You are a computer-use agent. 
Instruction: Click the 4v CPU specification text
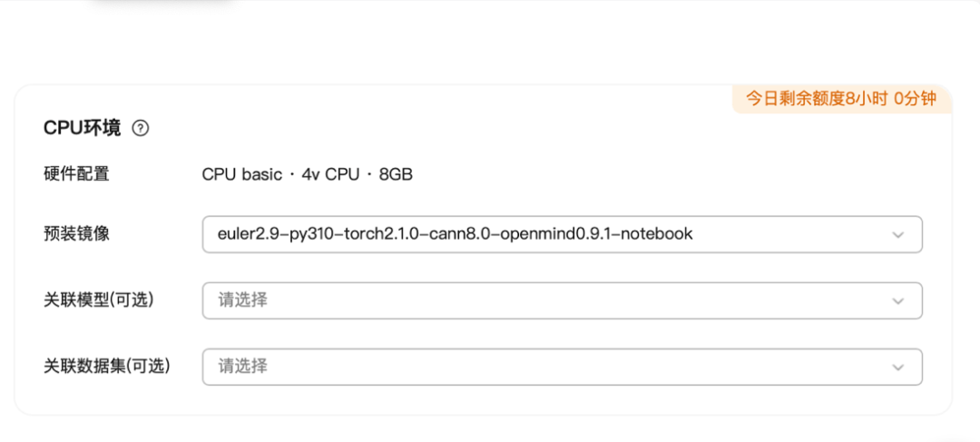tap(330, 174)
